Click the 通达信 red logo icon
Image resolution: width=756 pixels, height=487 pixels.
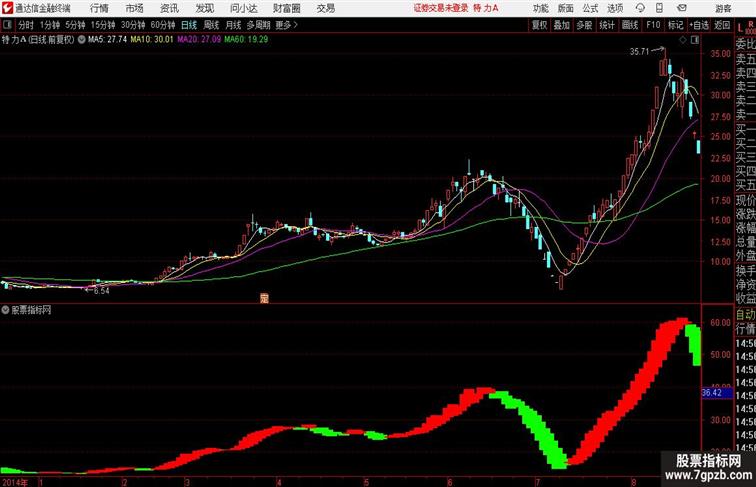coord(7,8)
